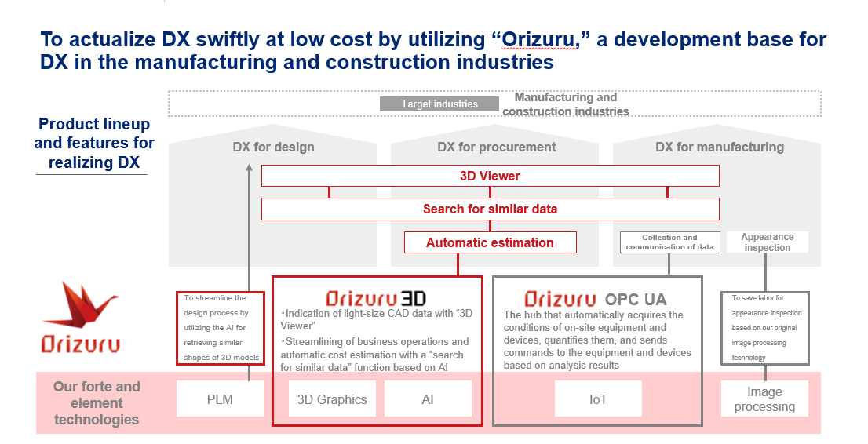Click the Target industries gray label
The width and height of the screenshot is (868, 444).
point(439,104)
